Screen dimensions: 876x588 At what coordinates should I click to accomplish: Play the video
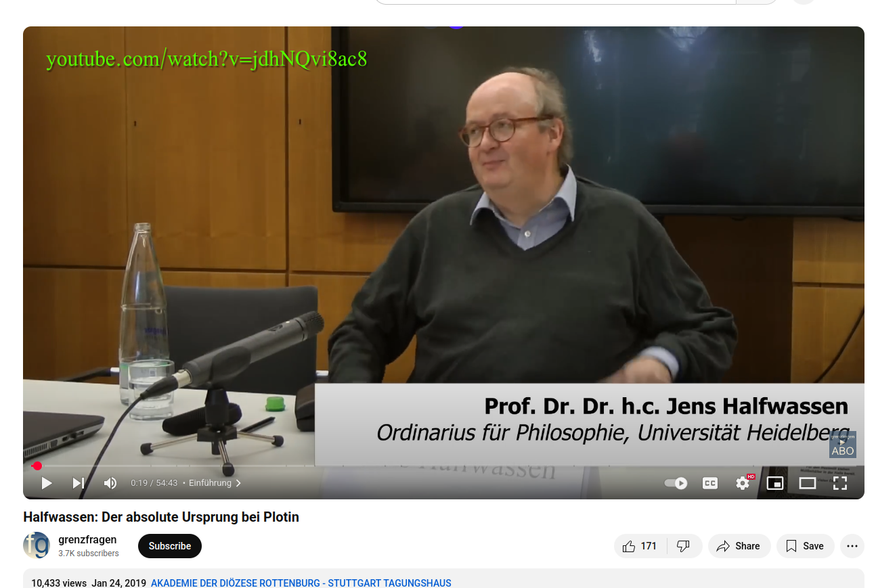(47, 483)
